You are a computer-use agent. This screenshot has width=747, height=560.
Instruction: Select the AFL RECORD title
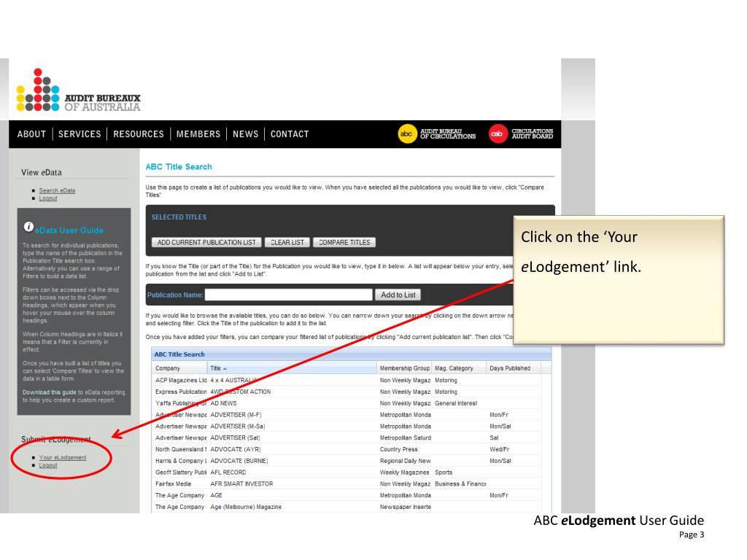coord(228,472)
